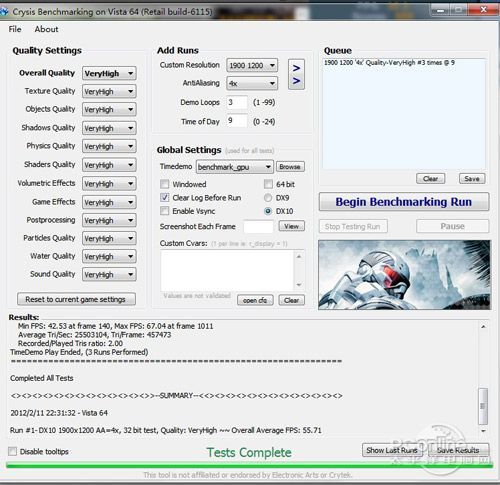Reset to current game settings
Viewport: 500px width, 485px height.
[76, 299]
